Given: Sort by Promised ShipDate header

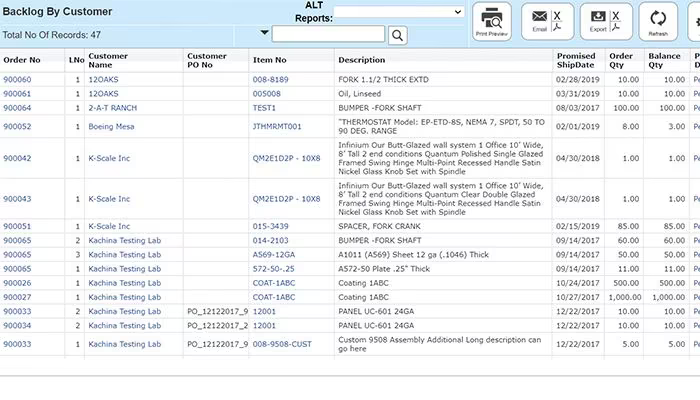Looking at the screenshot, I should pyautogui.click(x=576, y=60).
